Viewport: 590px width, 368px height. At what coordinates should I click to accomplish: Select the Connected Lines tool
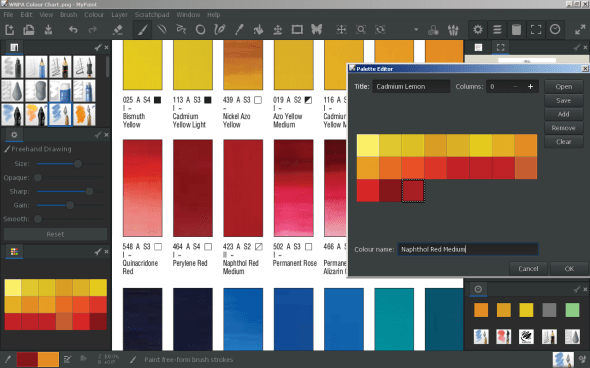[x=181, y=30]
